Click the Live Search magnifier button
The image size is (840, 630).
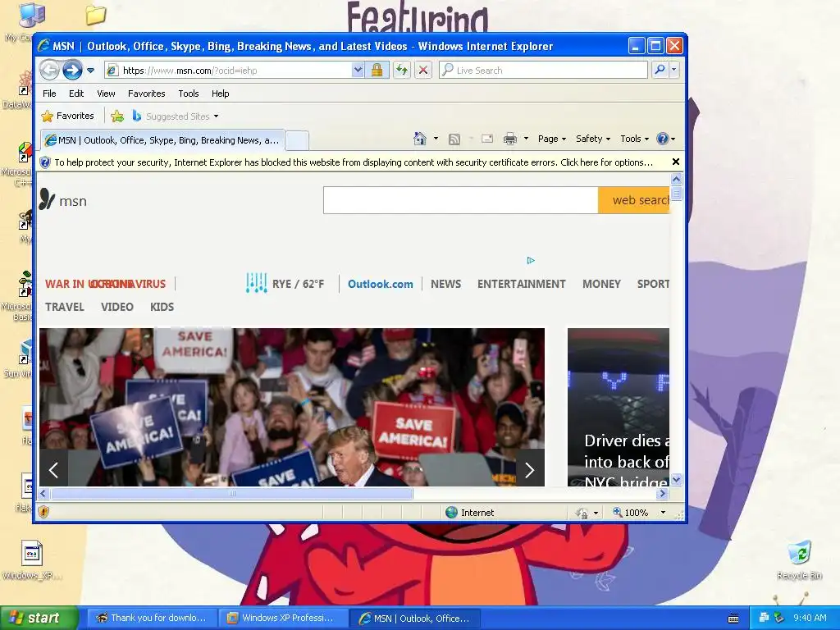click(x=660, y=70)
